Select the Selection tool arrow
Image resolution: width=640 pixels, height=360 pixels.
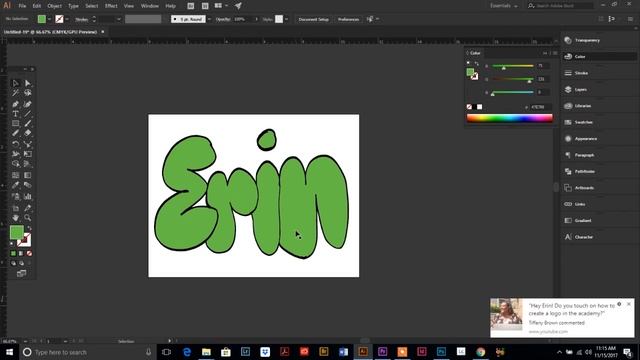pos(16,83)
